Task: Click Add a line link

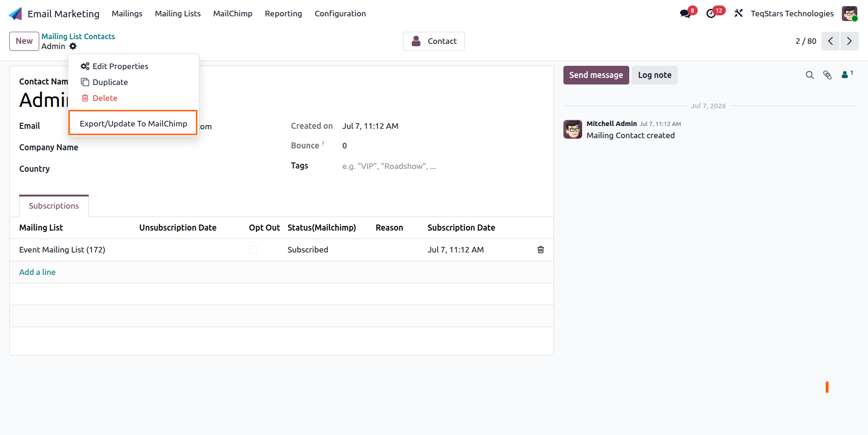Action: pyautogui.click(x=37, y=272)
